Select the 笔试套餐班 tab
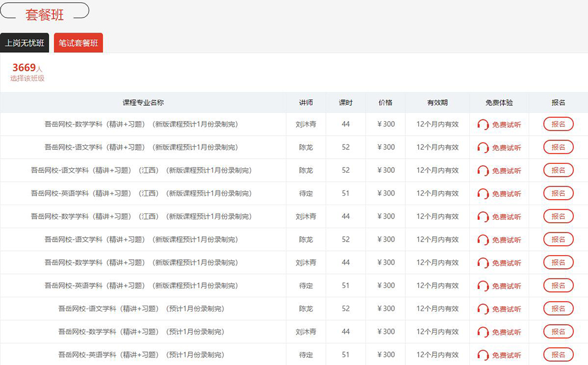588x365 pixels. coord(78,43)
